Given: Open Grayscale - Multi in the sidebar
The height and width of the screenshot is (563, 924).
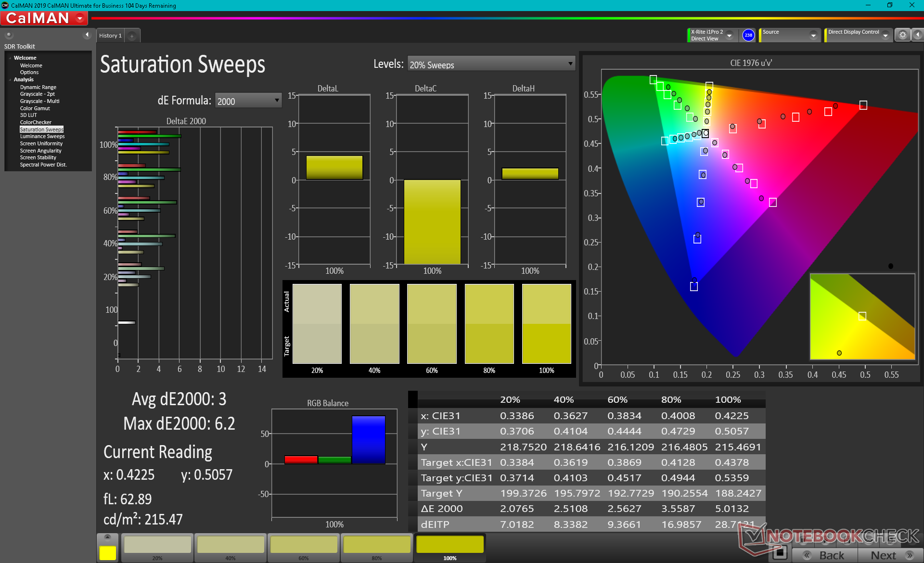Looking at the screenshot, I should coord(39,101).
